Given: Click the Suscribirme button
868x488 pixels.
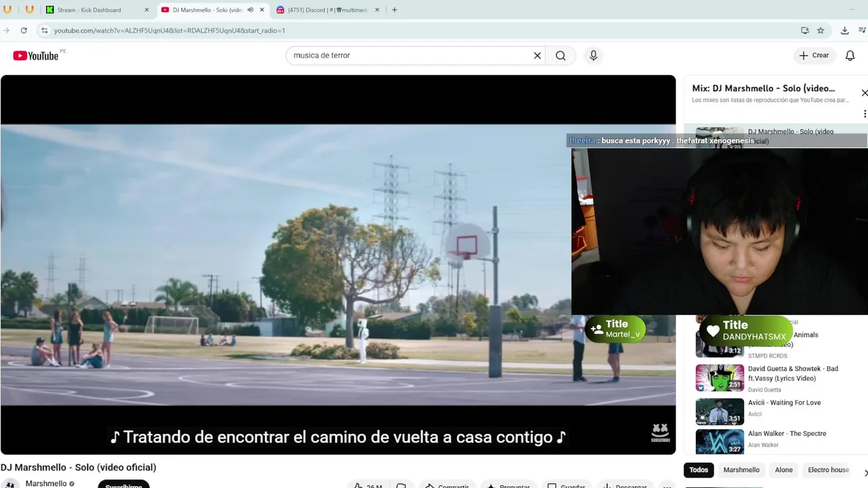Looking at the screenshot, I should [123, 485].
